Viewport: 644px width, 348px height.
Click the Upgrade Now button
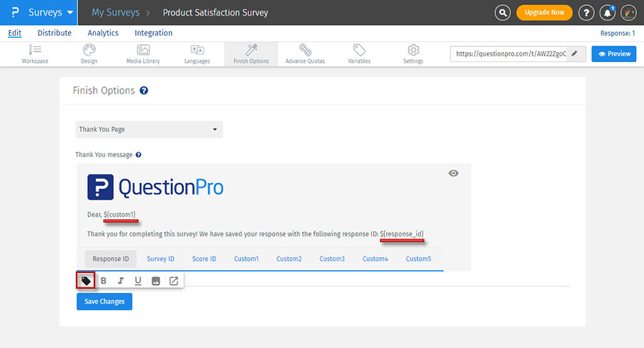(545, 13)
